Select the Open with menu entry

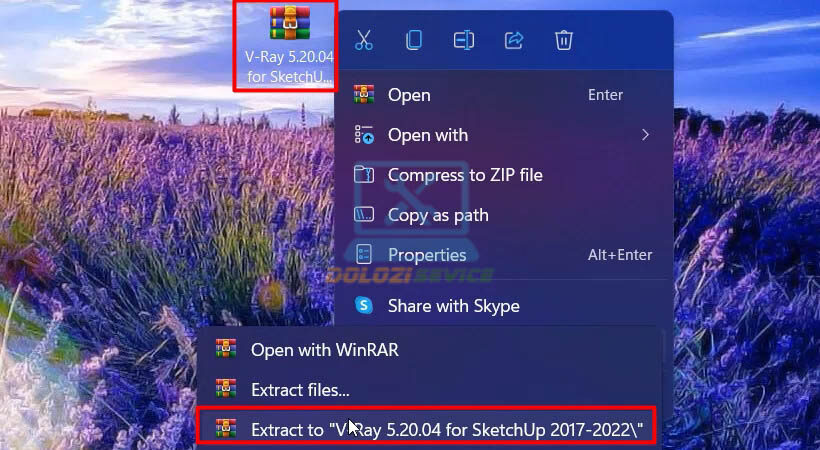[x=427, y=135]
